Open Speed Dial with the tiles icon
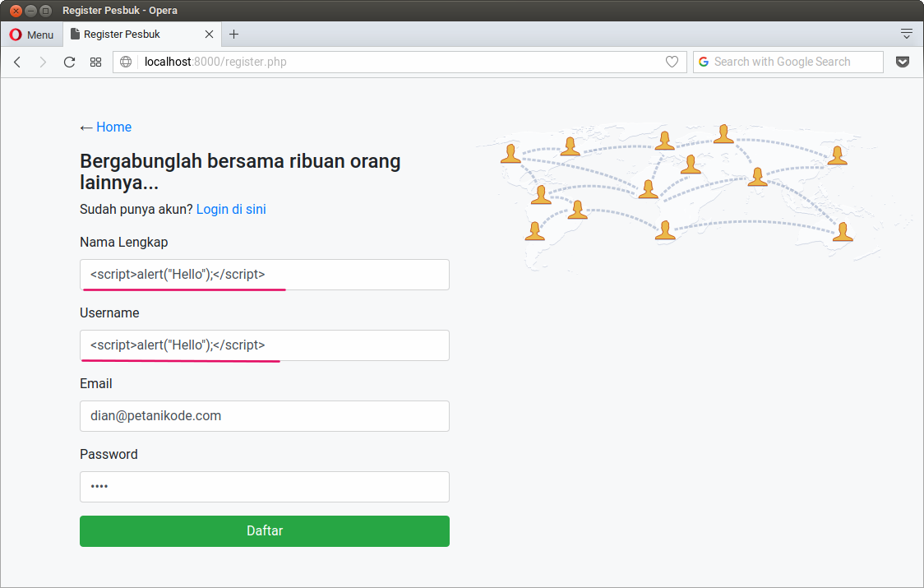924x588 pixels. coord(95,62)
